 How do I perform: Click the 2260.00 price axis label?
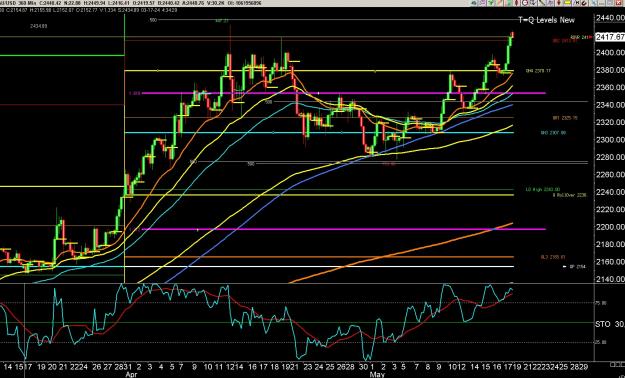click(x=610, y=175)
